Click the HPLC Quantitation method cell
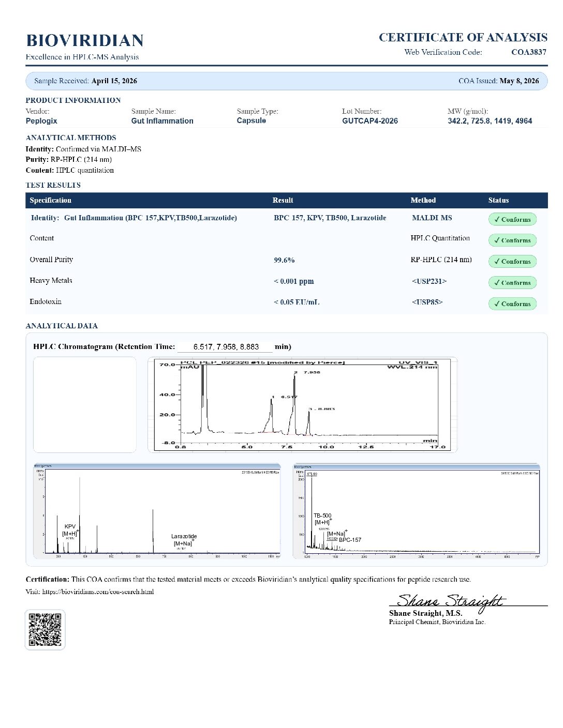 coord(440,238)
